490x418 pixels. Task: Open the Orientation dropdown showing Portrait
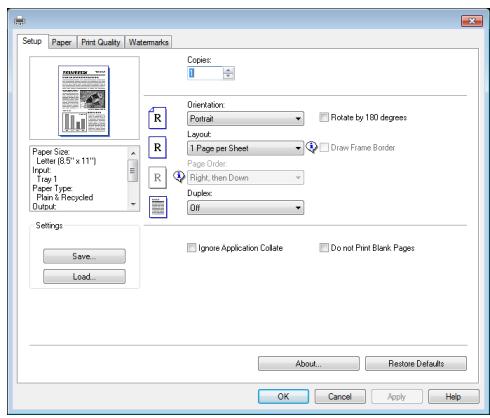coord(245,119)
